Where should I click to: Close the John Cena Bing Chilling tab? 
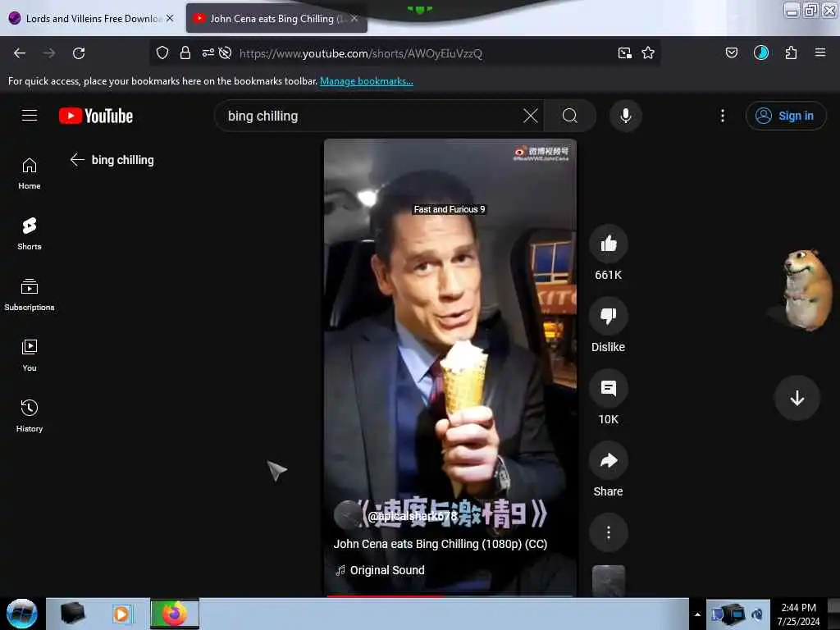[354, 18]
